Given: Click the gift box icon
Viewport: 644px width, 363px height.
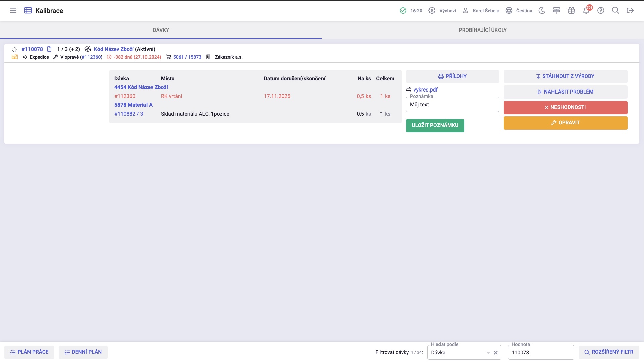Looking at the screenshot, I should 571,11.
